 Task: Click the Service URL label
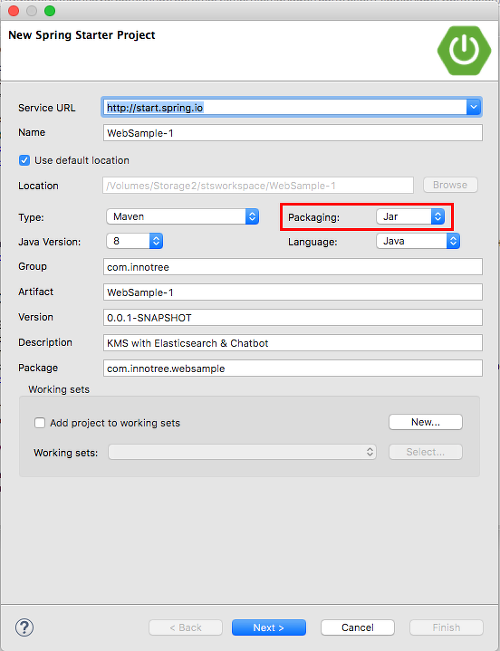(47, 108)
